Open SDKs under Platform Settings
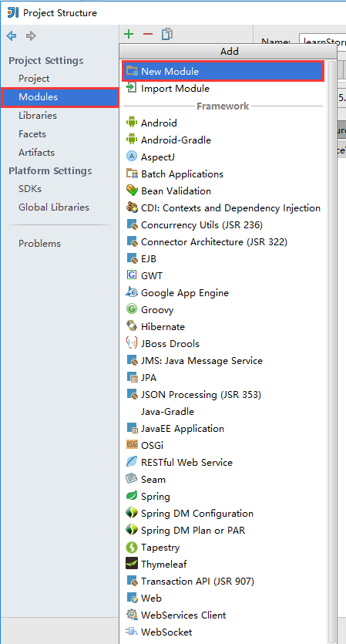346x644 pixels. click(30, 189)
